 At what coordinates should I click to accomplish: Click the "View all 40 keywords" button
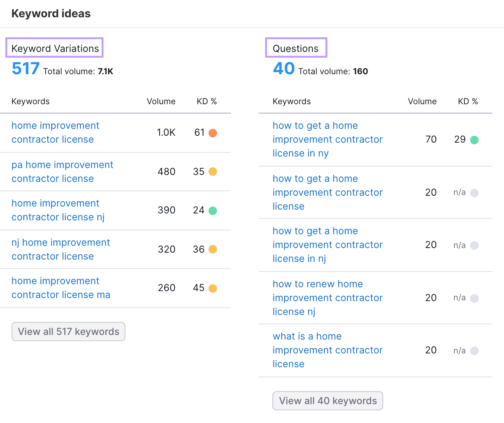[327, 401]
